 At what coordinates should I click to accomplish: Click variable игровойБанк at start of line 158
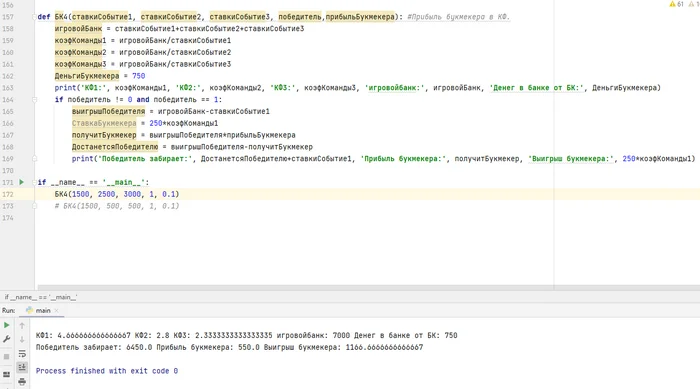point(78,29)
